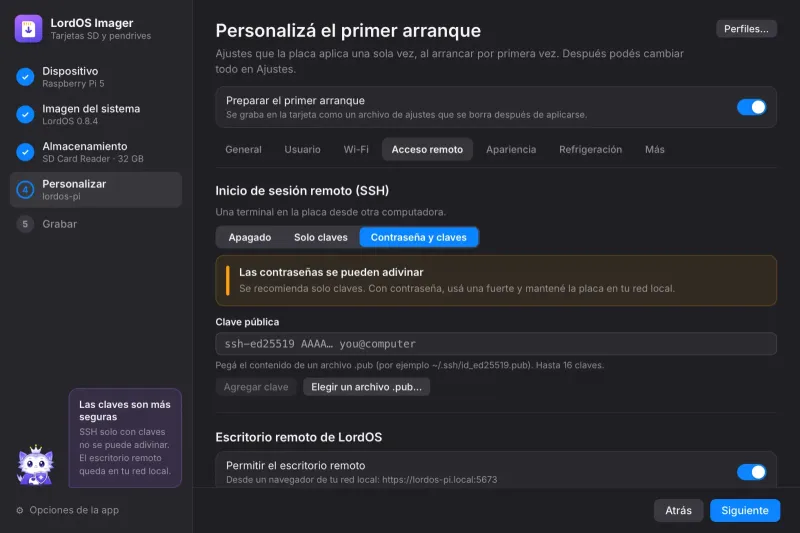Image resolution: width=800 pixels, height=533 pixels.
Task: Go to the Almacenamiento step in sidebar
Action: (x=96, y=152)
